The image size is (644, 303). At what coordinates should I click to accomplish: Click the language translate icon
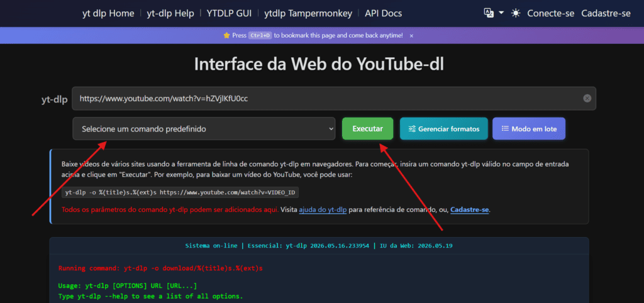point(489,13)
